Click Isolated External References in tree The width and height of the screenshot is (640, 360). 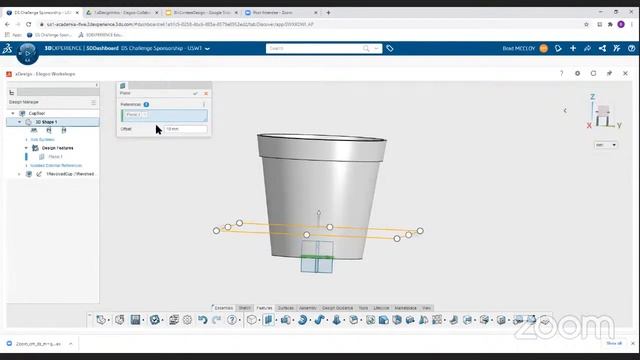coord(56,165)
